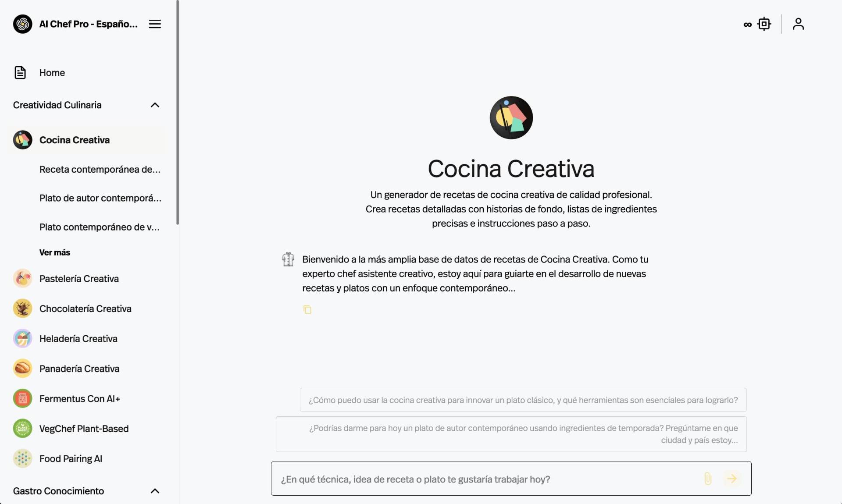Choose the prompt about plato de autor contemporáneo

[511, 434]
